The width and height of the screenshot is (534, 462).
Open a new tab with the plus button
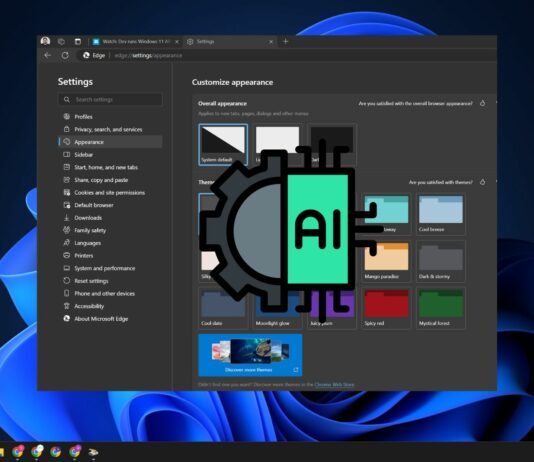coord(285,42)
